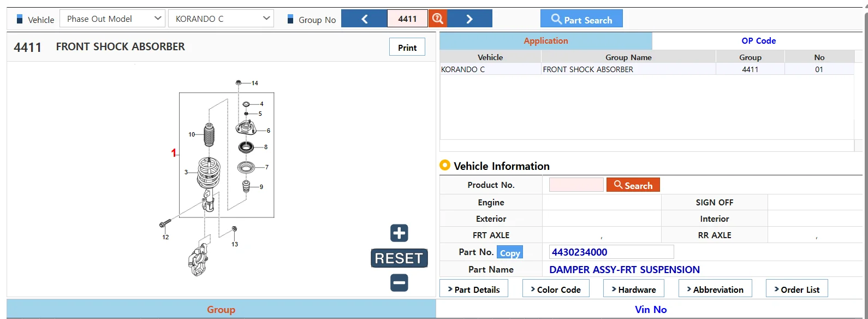Copy the part number

point(510,252)
